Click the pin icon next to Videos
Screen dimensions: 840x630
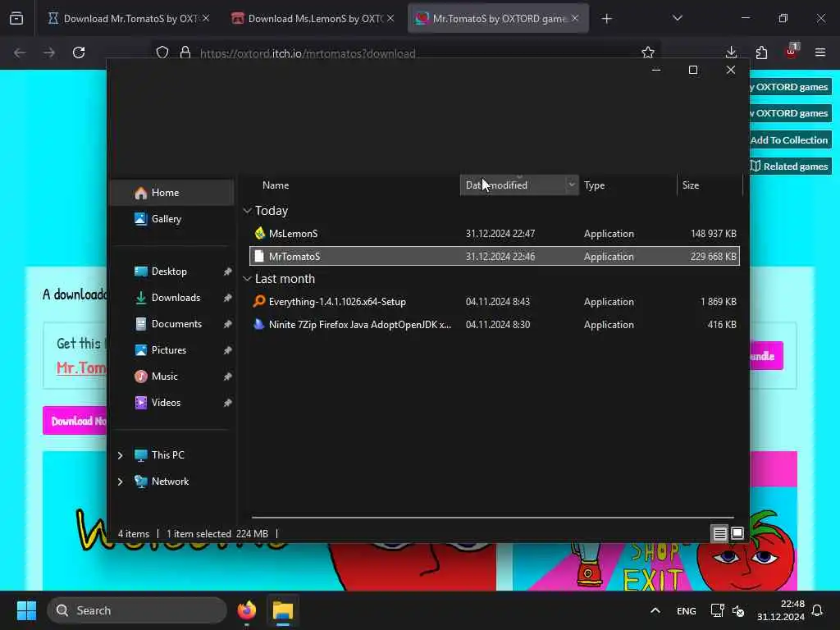point(228,403)
